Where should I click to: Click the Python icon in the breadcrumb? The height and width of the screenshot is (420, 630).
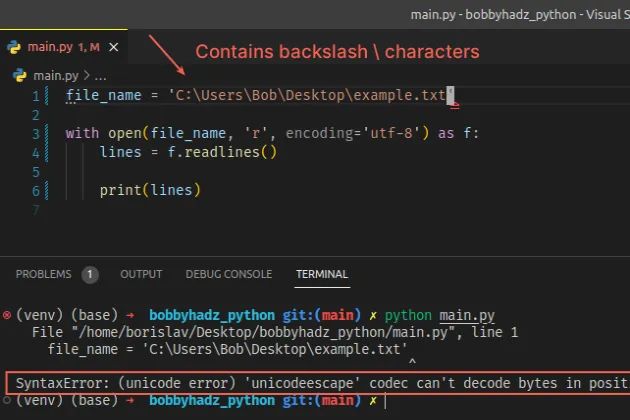(x=19, y=75)
